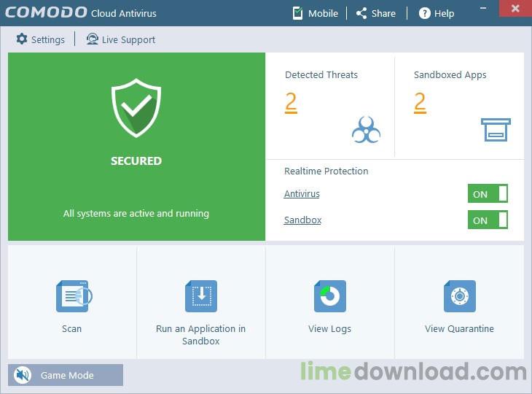
Task: Open Settings with the gear icon
Action: click(x=21, y=39)
